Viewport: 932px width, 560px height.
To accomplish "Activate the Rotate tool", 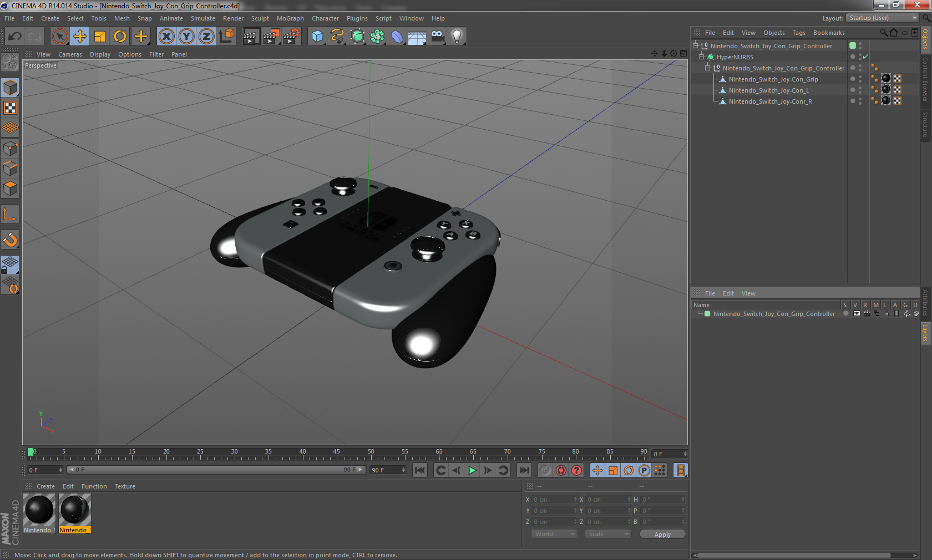I will point(120,37).
